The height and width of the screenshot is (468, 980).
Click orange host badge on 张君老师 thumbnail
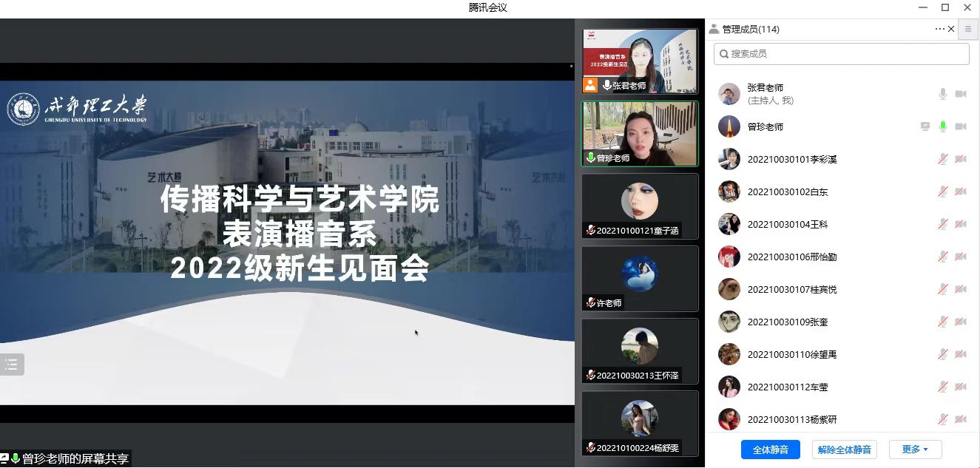(x=590, y=85)
